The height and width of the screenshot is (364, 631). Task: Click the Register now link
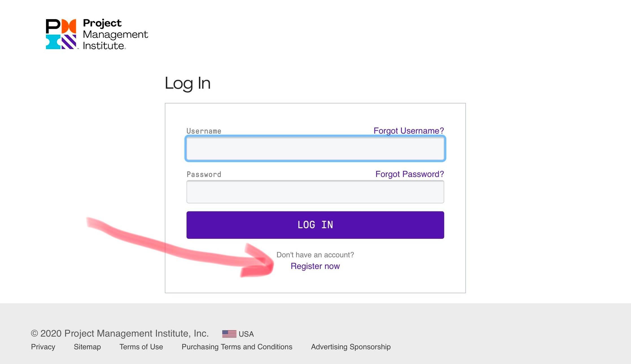tap(315, 266)
